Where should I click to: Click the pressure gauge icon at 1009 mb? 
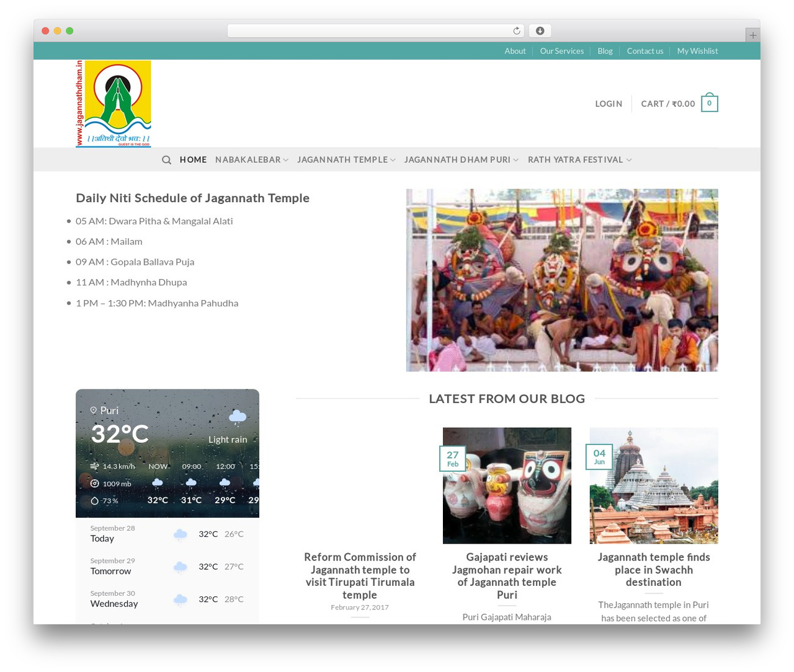(95, 484)
